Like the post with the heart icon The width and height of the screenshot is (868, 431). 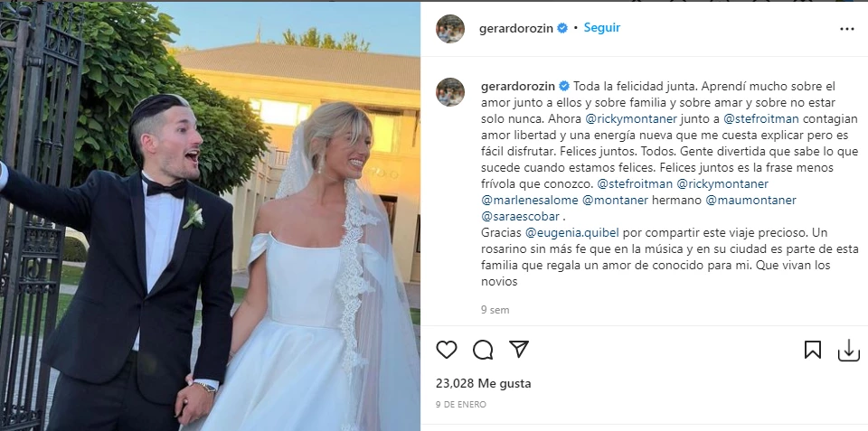(x=446, y=350)
